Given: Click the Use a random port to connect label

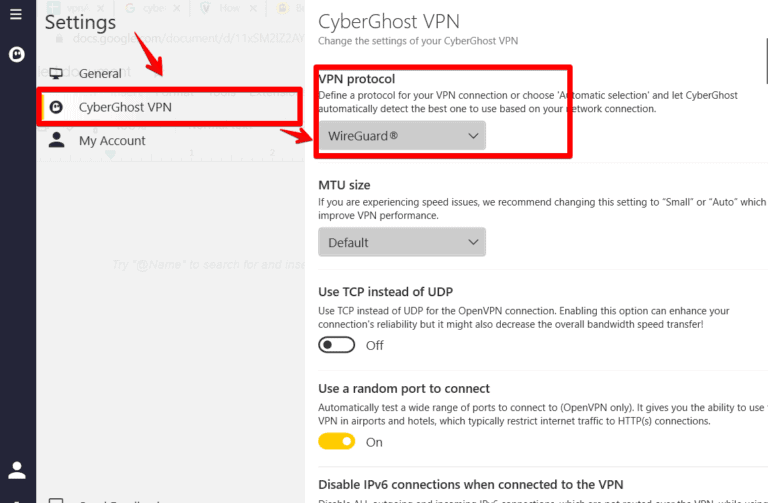Looking at the screenshot, I should click(404, 388).
